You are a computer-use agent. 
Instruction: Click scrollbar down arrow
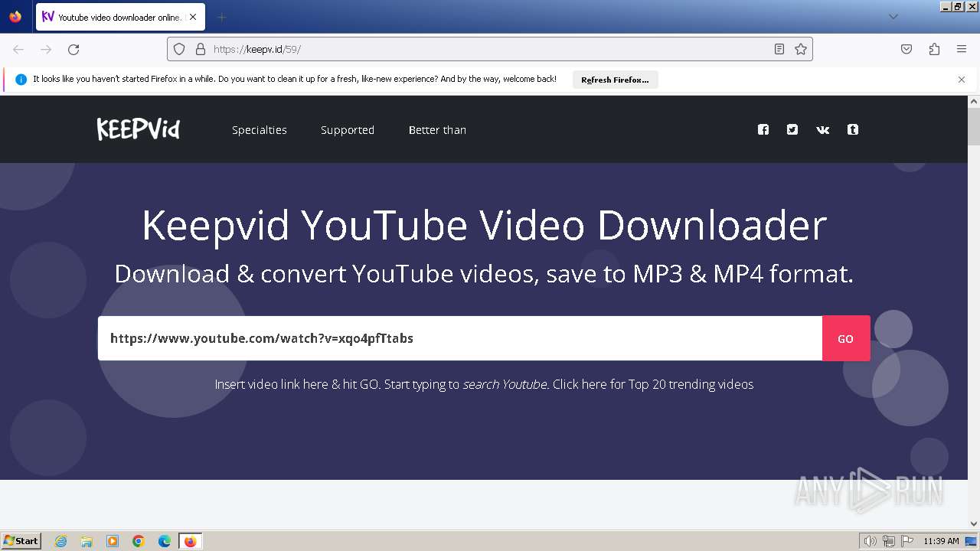(974, 523)
